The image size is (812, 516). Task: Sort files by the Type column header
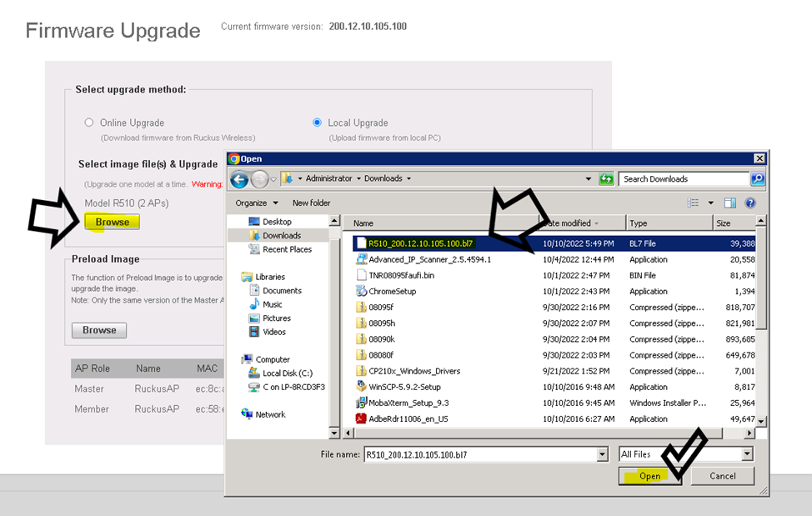coord(667,223)
